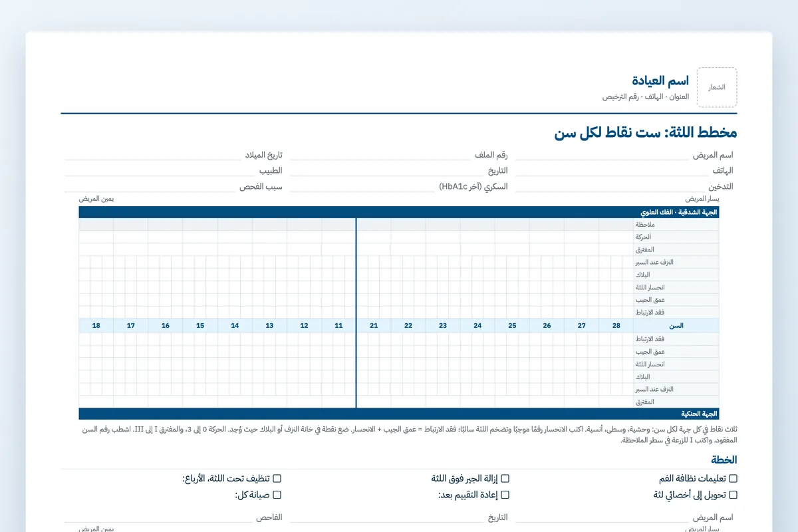Select tooth number 24
798x532 pixels.
point(477,326)
